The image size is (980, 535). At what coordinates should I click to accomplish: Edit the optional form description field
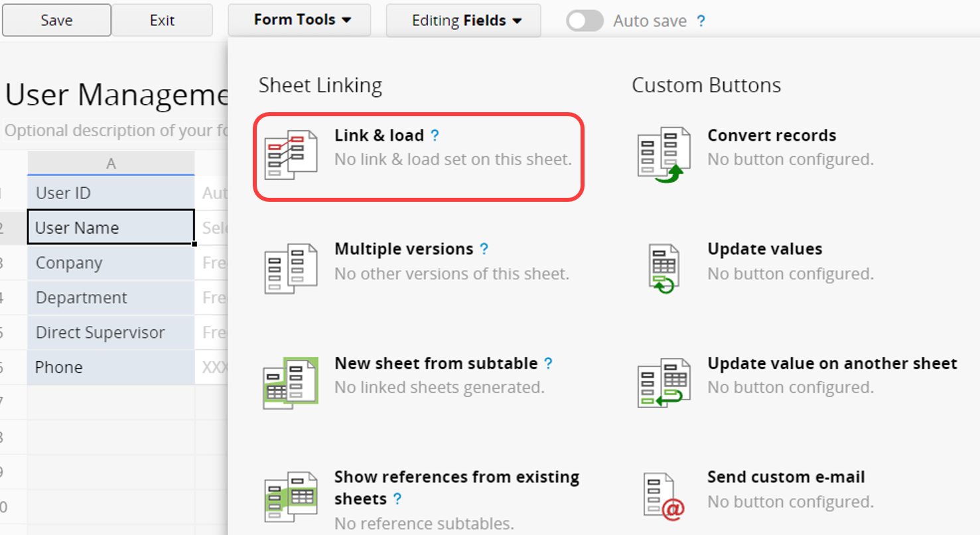point(115,130)
